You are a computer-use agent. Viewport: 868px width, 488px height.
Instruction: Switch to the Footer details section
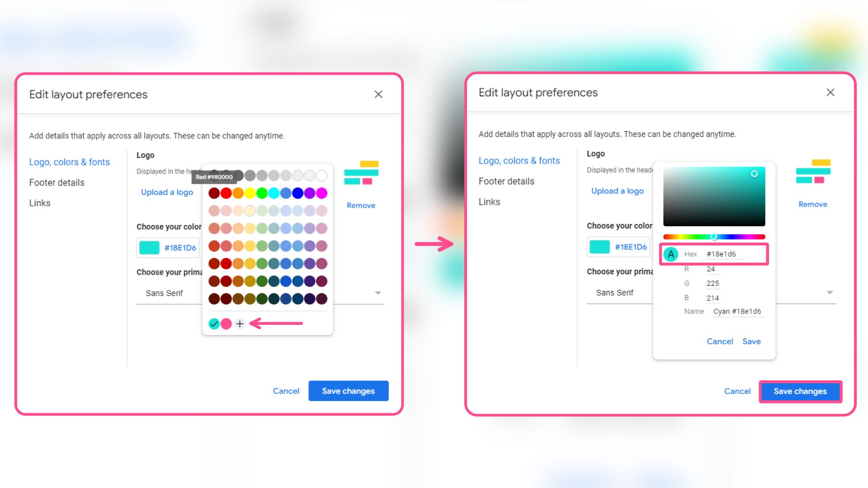57,183
